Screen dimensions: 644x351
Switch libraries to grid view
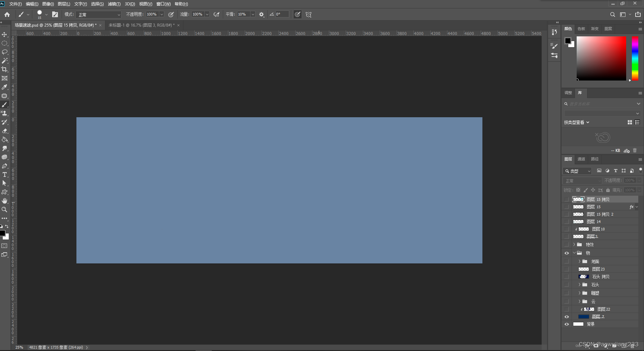pos(630,122)
